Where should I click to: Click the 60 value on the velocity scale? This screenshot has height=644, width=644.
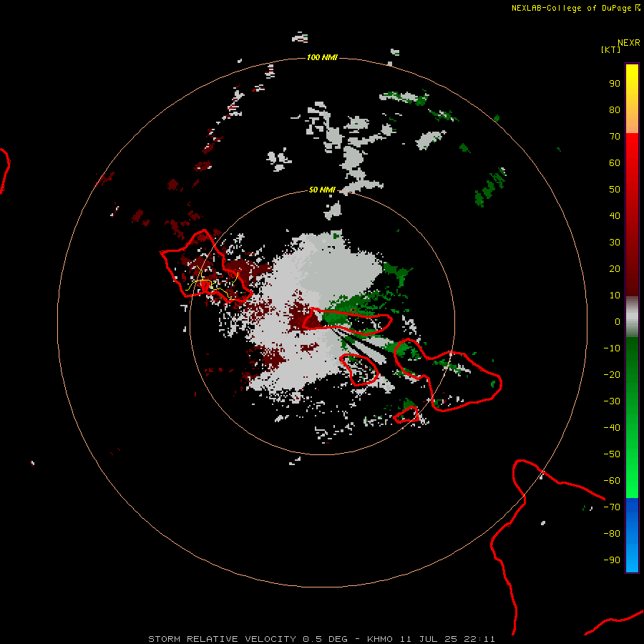pyautogui.click(x=615, y=163)
